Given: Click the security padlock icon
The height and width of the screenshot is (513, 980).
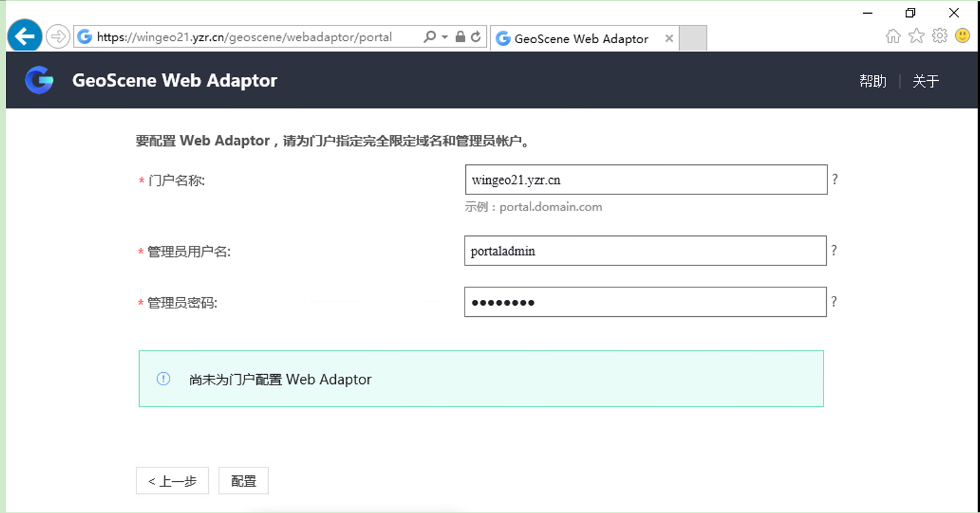Looking at the screenshot, I should pyautogui.click(x=461, y=37).
